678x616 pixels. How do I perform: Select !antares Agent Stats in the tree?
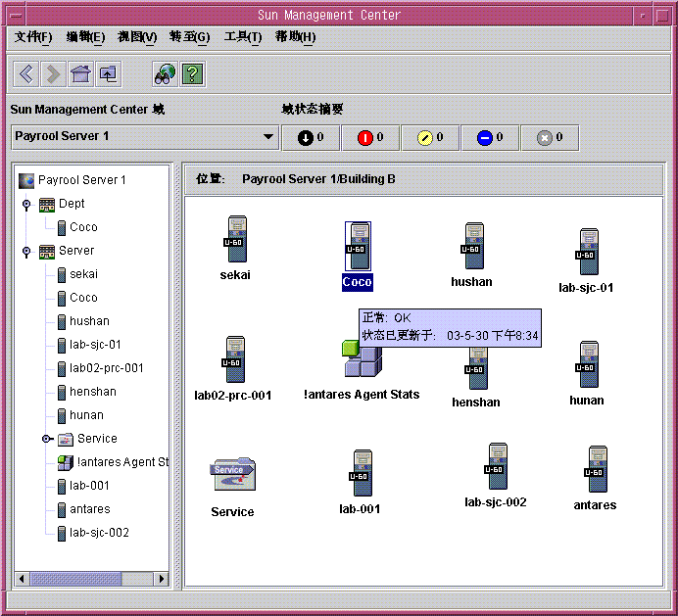(x=113, y=462)
